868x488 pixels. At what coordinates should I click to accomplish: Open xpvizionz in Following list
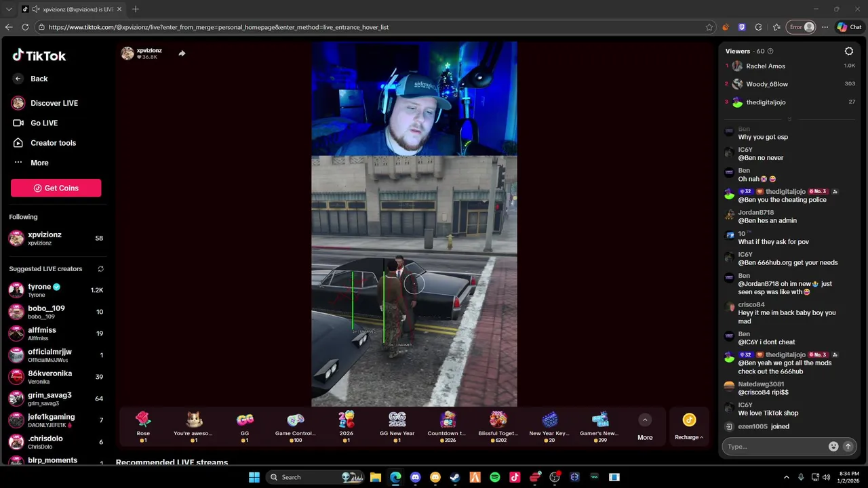56,238
